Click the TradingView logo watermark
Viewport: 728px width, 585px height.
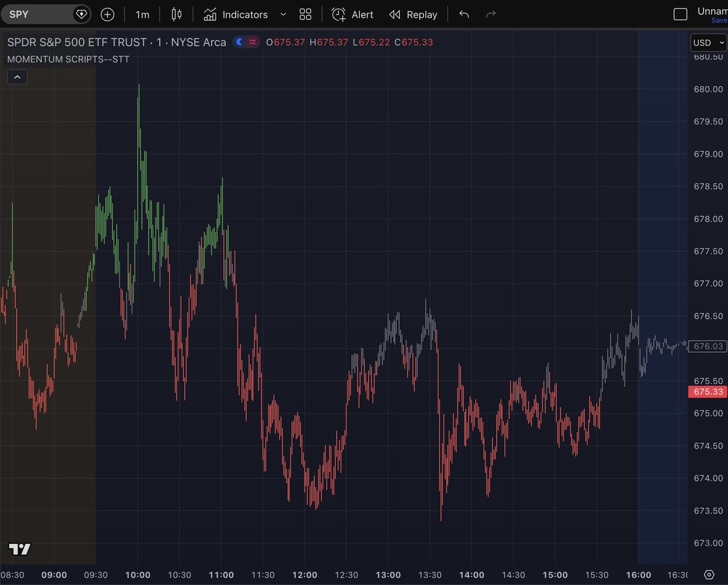(x=19, y=549)
